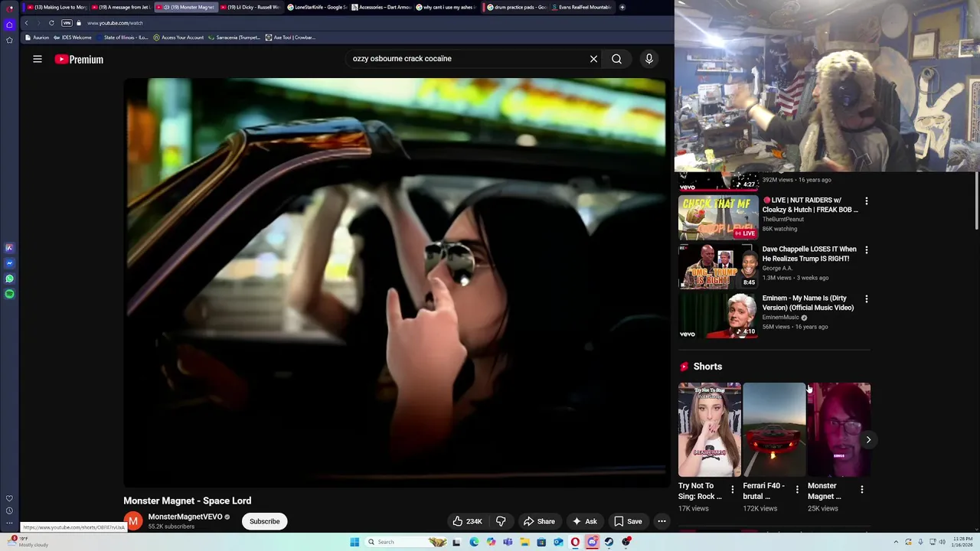Image resolution: width=980 pixels, height=551 pixels.
Task: Open the YouTube hamburger guide menu
Action: pyautogui.click(x=37, y=59)
